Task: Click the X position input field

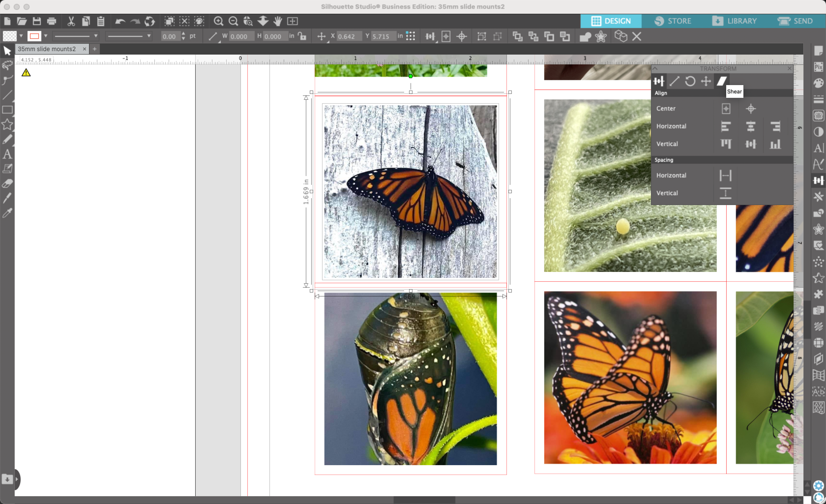Action: pos(349,36)
